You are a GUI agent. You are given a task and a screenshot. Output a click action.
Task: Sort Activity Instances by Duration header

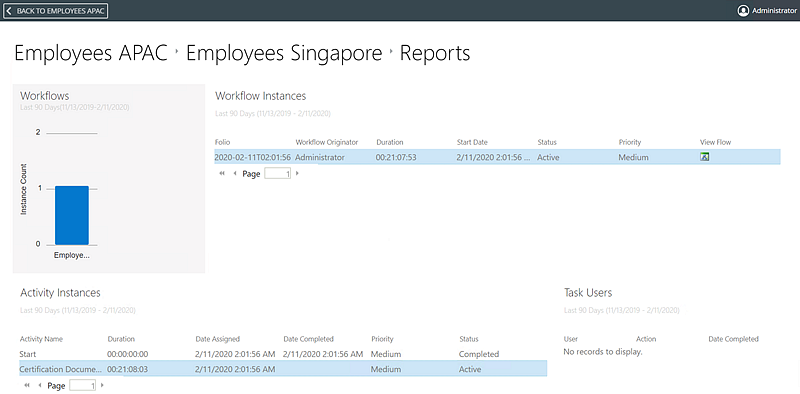tap(121, 339)
